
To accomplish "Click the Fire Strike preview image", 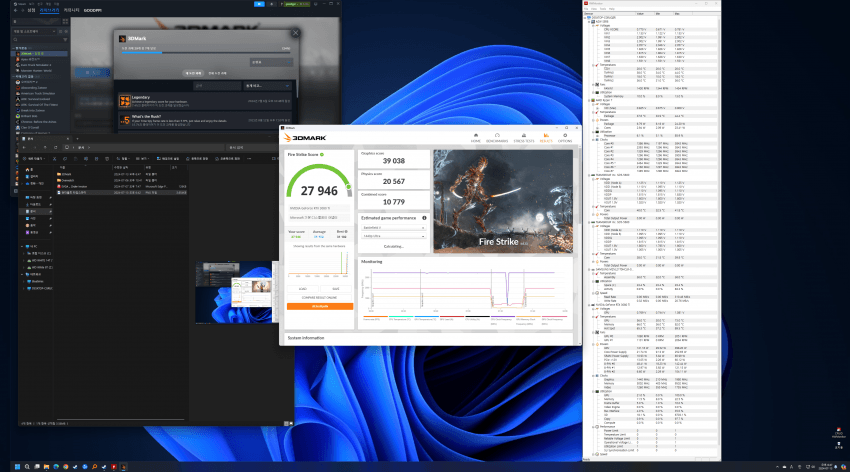I will point(503,201).
